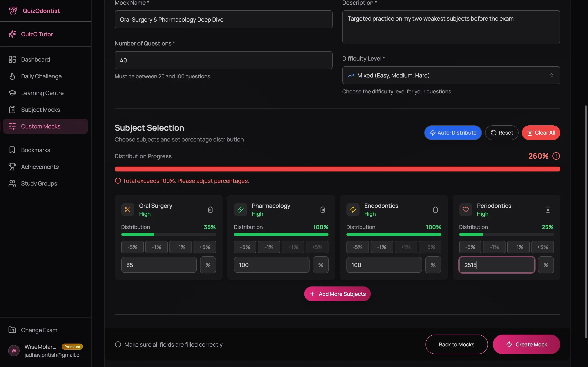Increase Oral Surgery distribution by 1%
The image size is (588, 367).
click(x=180, y=247)
